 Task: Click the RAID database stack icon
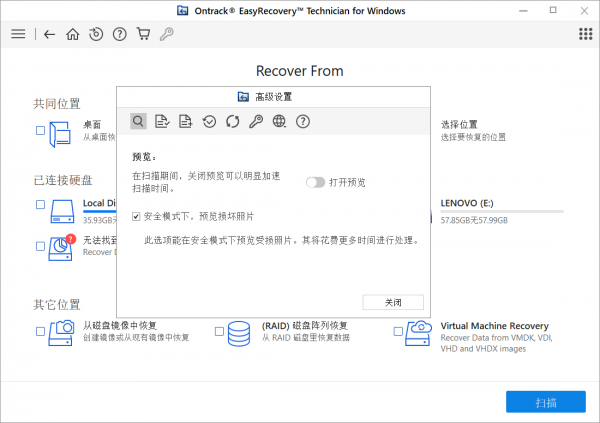[239, 334]
